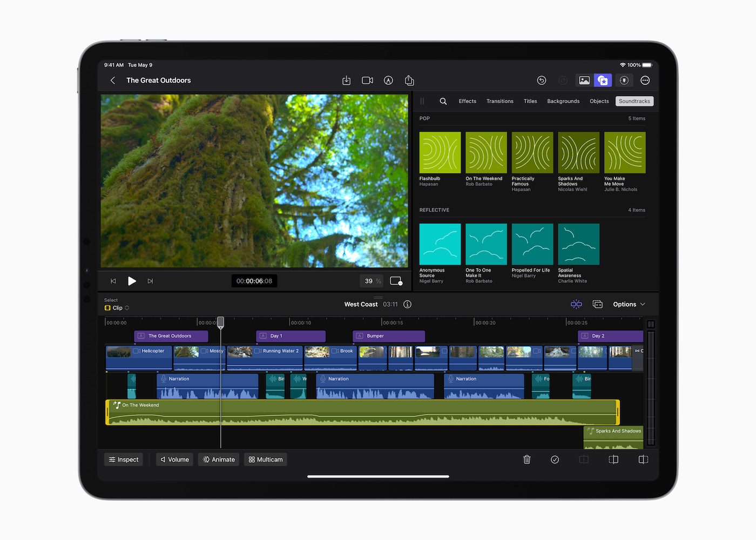The width and height of the screenshot is (756, 540).
Task: Delete the selection using the trash icon
Action: (x=527, y=459)
